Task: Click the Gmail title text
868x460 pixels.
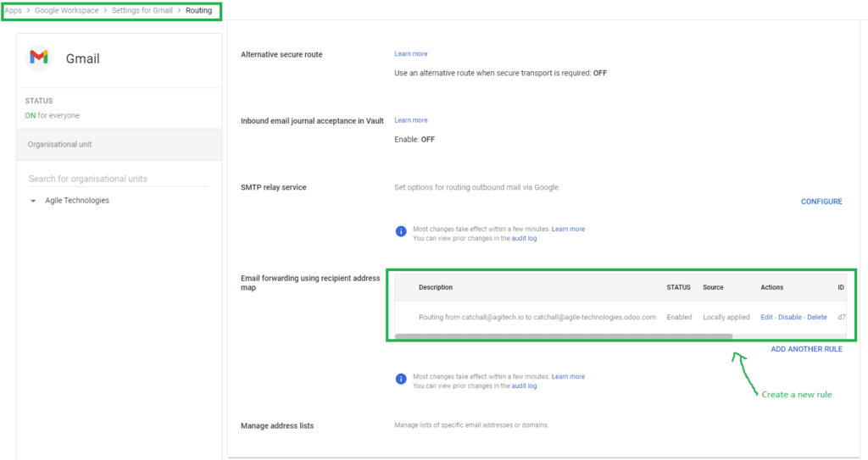Action: (x=82, y=58)
